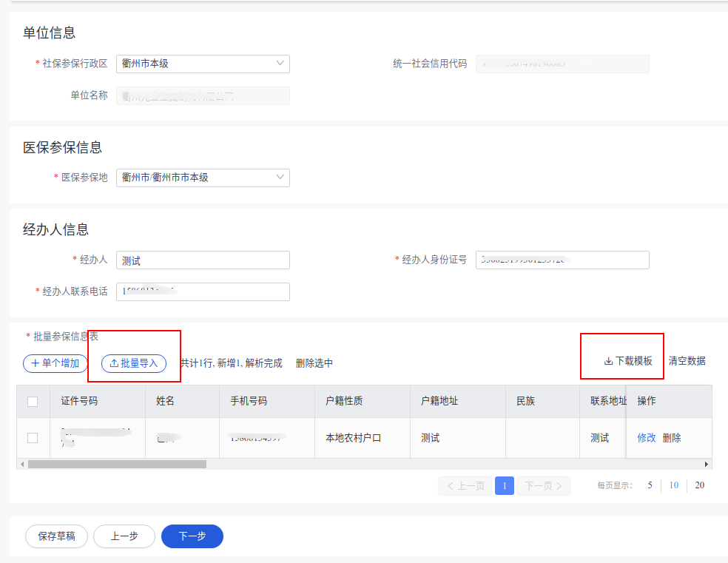Click the 下一步 next step button
Screen dimensions: 728x563
point(192,536)
